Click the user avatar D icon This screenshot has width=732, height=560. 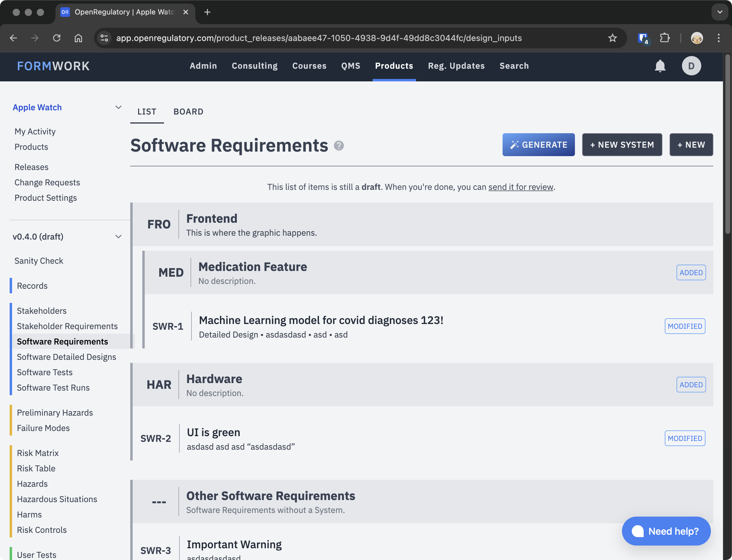coord(691,66)
